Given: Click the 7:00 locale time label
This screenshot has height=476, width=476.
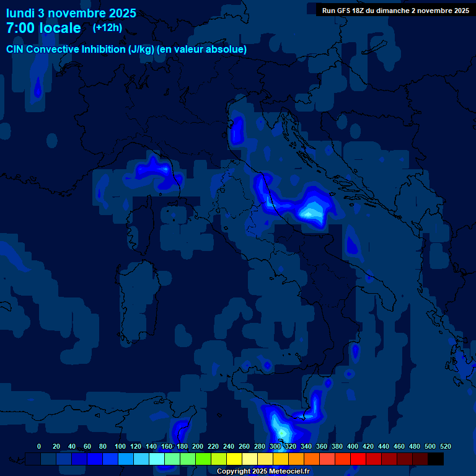Looking at the screenshot, I should 43,28.
